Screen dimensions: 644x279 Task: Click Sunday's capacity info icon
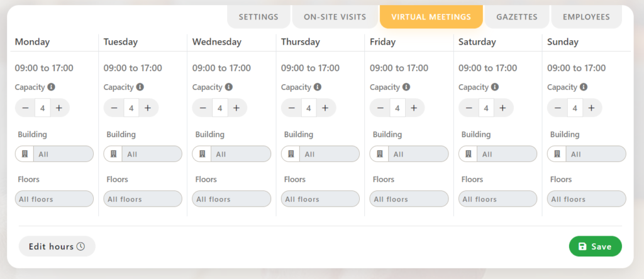584,87
